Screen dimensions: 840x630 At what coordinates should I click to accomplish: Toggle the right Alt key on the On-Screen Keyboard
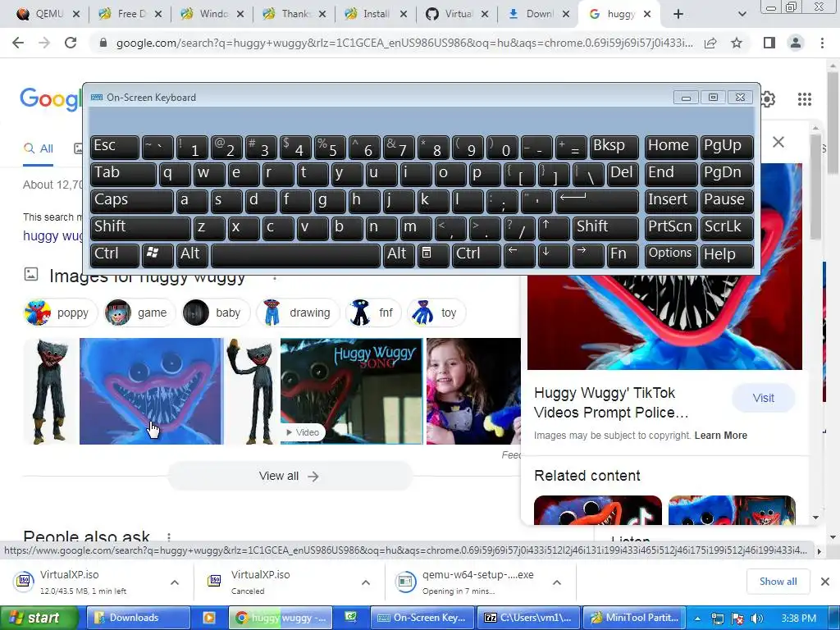[x=398, y=254]
